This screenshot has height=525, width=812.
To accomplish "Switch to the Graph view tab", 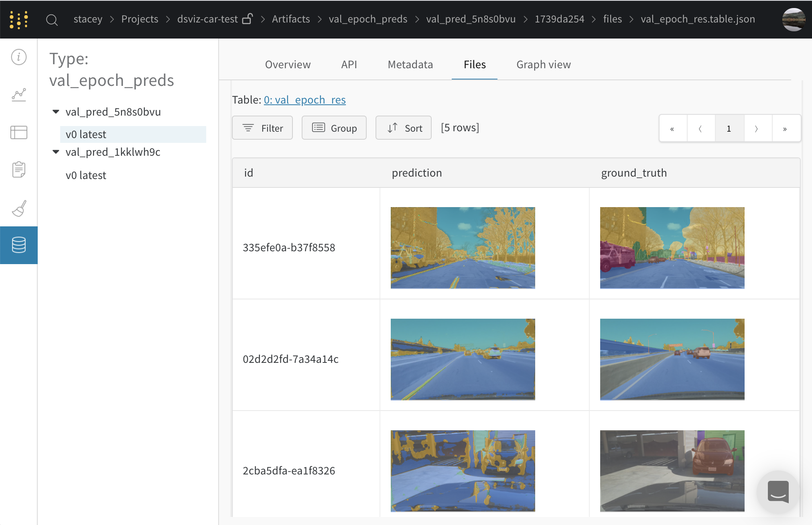I will [544, 65].
